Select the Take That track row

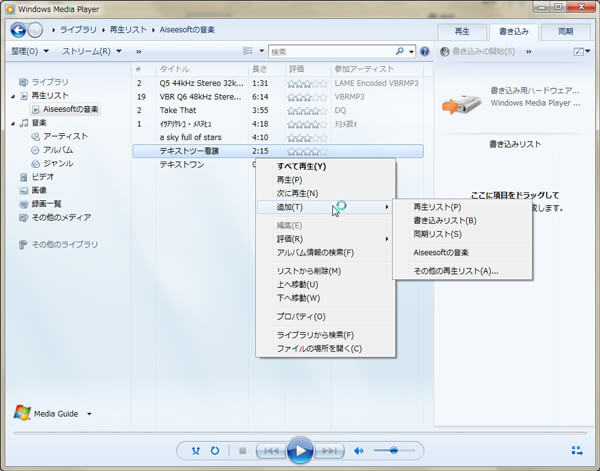(x=278, y=110)
